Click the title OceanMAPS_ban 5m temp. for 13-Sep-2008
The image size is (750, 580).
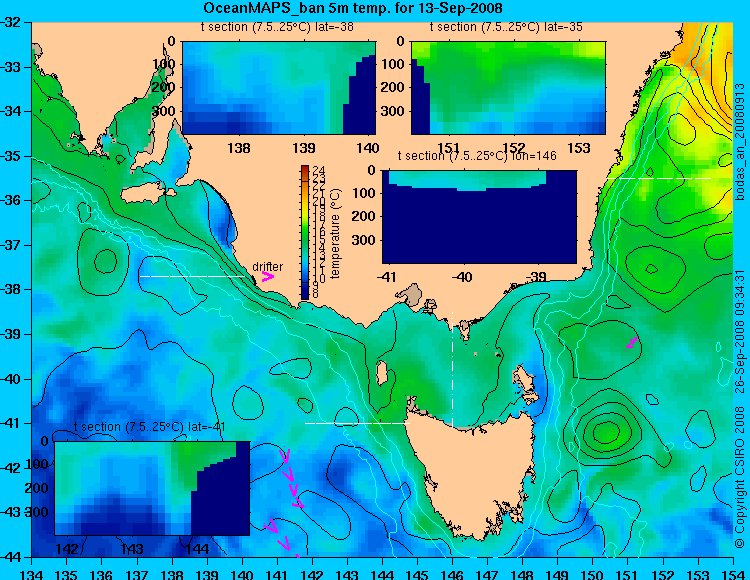click(x=353, y=8)
